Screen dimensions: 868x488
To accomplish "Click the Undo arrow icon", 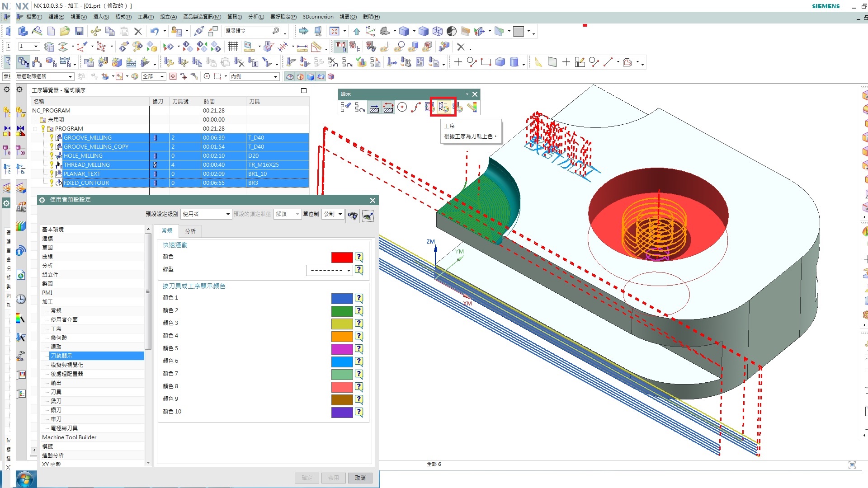I will point(155,31).
